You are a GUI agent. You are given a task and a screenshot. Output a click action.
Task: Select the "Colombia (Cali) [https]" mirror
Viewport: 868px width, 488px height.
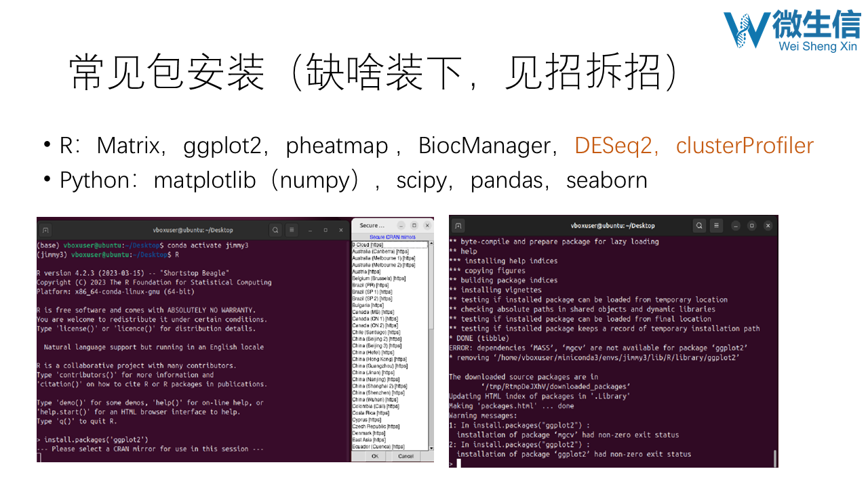[x=389, y=407]
